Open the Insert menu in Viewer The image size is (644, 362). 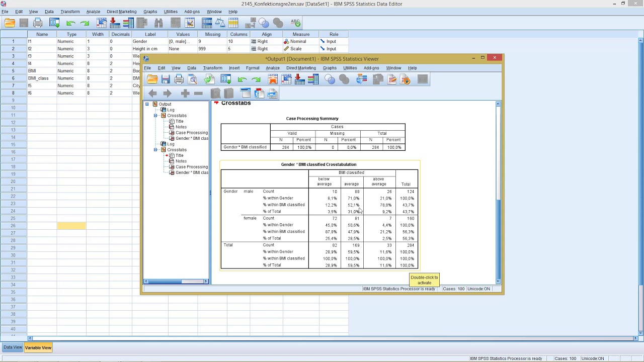pos(234,68)
